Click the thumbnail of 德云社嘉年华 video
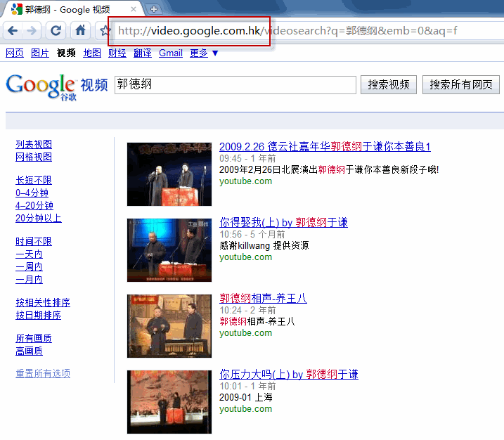This screenshot has height=440, width=504. click(169, 174)
